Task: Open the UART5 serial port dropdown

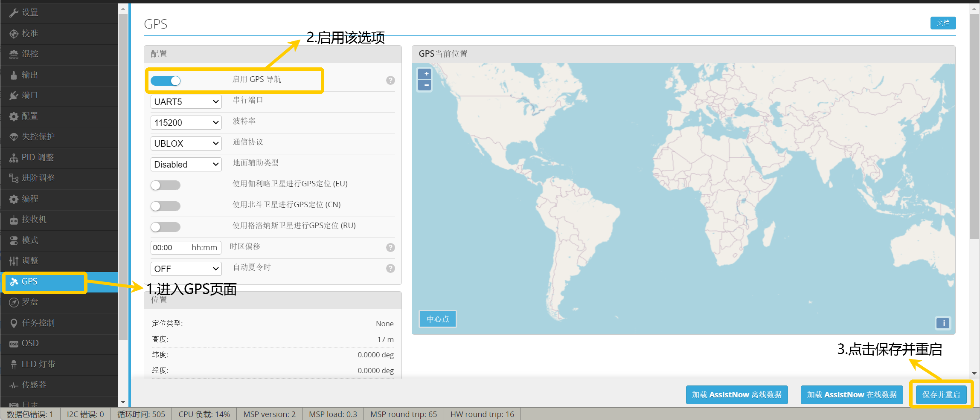Action: pyautogui.click(x=186, y=102)
